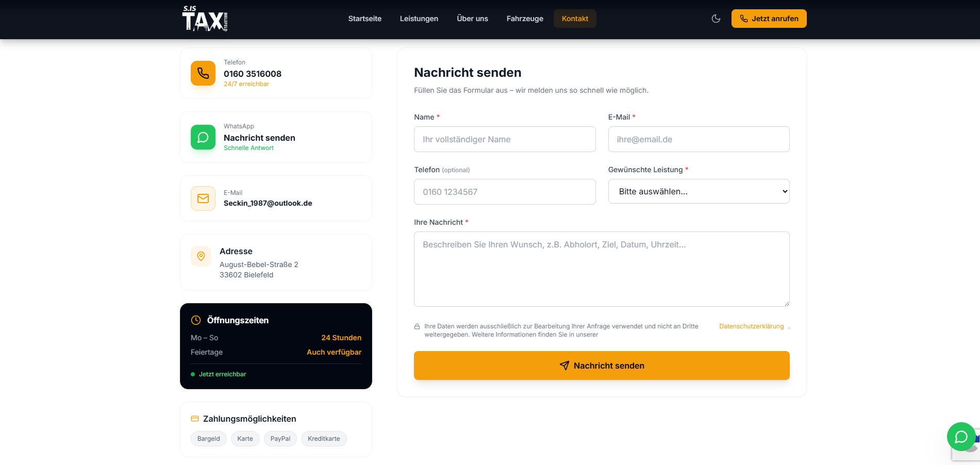
Task: Click the green WhatsApp icon
Action: coord(203,137)
